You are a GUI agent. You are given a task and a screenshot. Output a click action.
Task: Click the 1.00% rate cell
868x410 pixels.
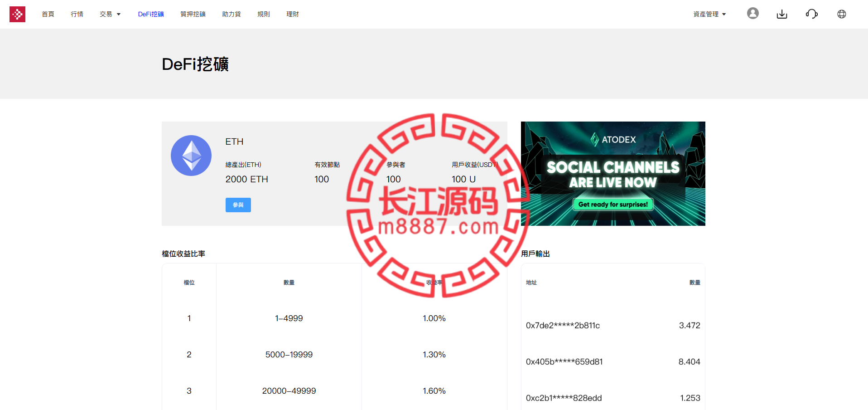click(x=434, y=318)
